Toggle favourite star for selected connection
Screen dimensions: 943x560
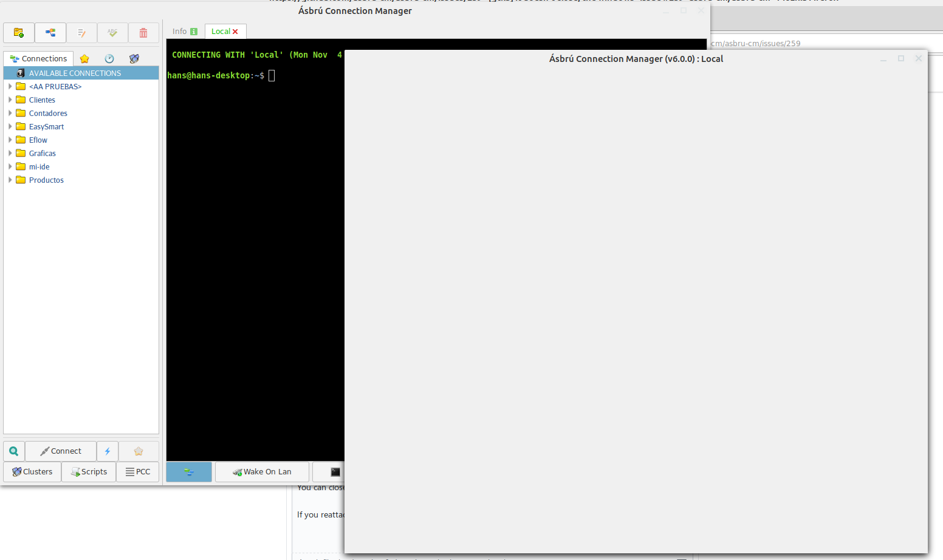[139, 451]
